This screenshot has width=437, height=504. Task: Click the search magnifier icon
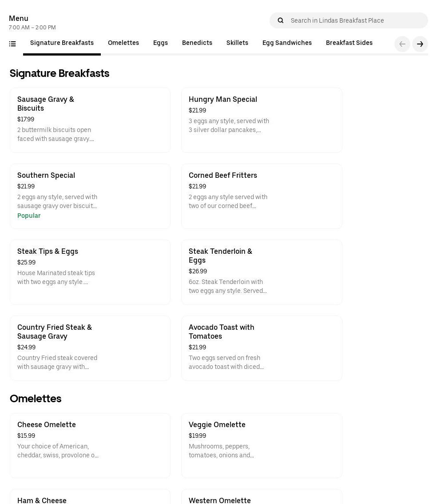pyautogui.click(x=280, y=20)
